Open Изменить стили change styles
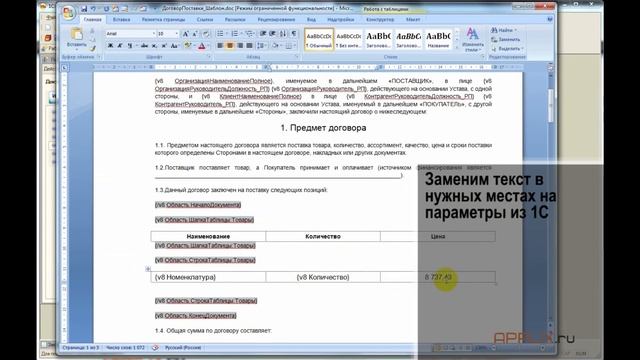The image size is (640, 360). pos(473,39)
